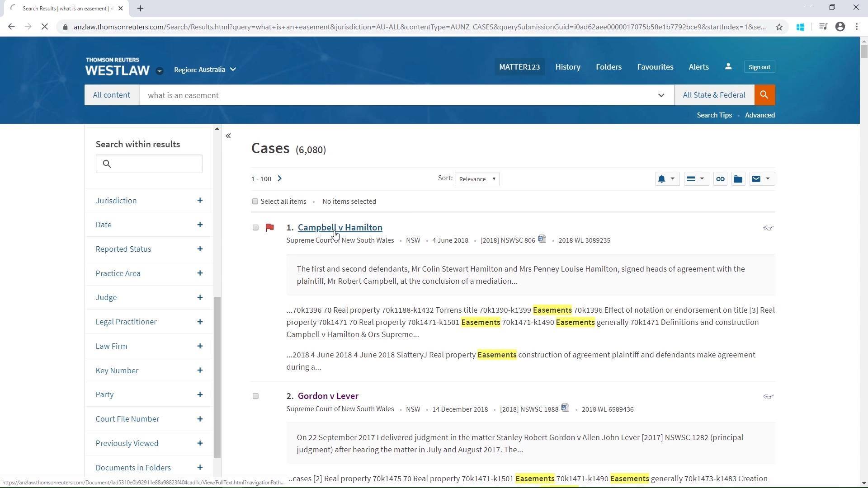
Task: Open document icon beside [2018] NSWSC 1888
Action: [565, 408]
